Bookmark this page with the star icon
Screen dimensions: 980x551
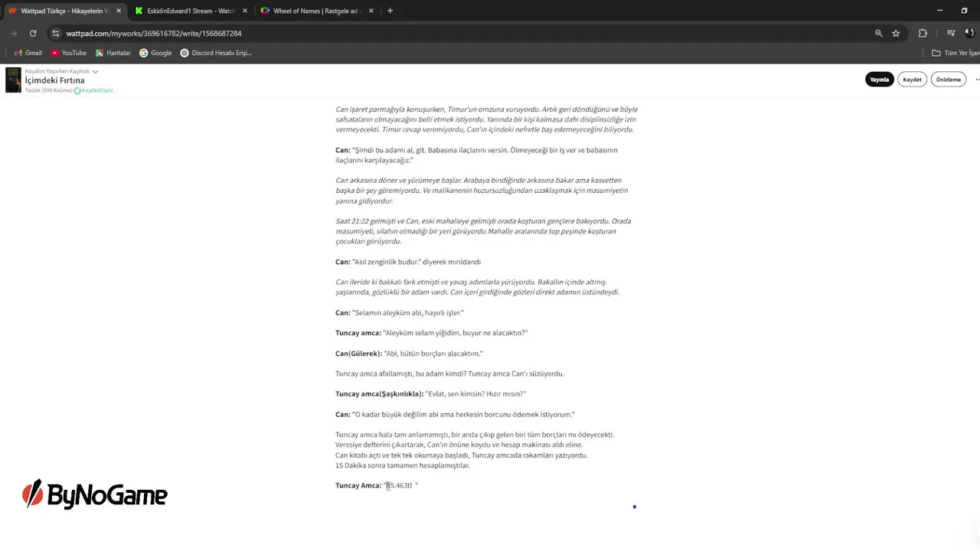pyautogui.click(x=896, y=34)
